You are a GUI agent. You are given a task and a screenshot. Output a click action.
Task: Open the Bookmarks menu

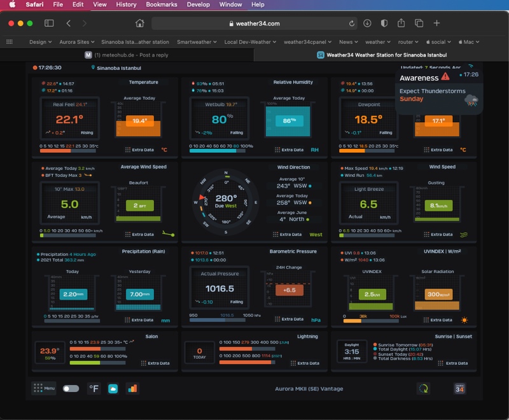point(162,4)
